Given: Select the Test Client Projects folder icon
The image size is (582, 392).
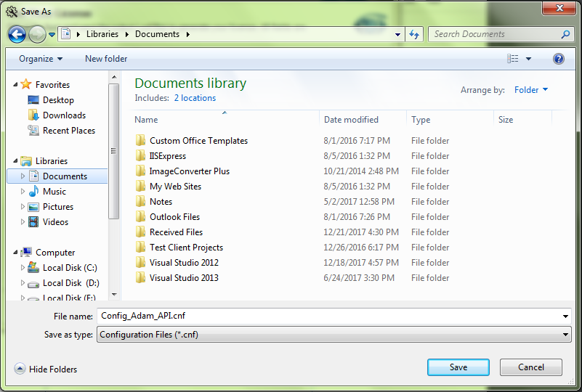Looking at the screenshot, I should [140, 247].
